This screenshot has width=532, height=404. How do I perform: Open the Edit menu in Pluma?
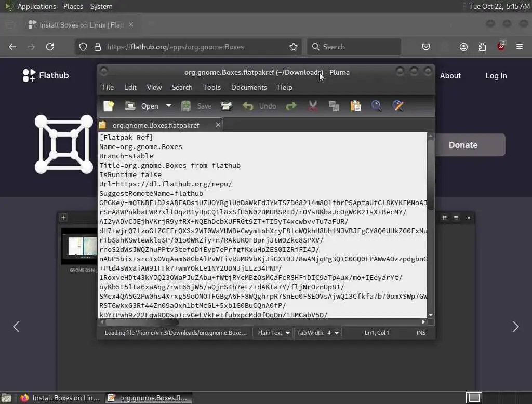[130, 88]
